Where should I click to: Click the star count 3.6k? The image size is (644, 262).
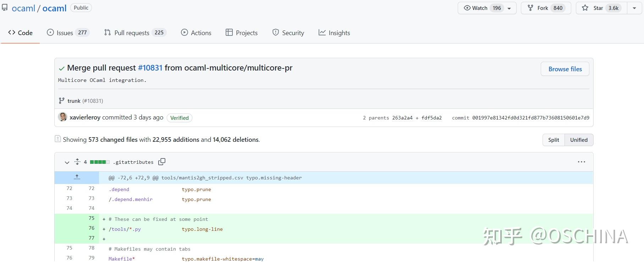pos(613,8)
